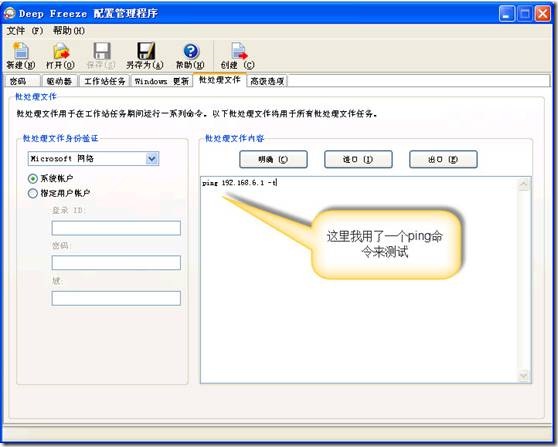558x447 pixels.
Task: Click the ping command text in editor
Action: click(x=239, y=183)
